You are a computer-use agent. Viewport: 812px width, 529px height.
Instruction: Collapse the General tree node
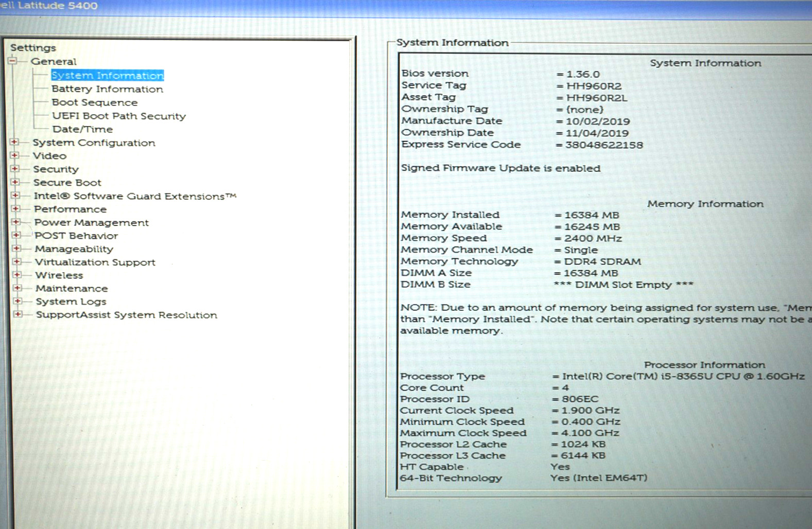(x=13, y=61)
